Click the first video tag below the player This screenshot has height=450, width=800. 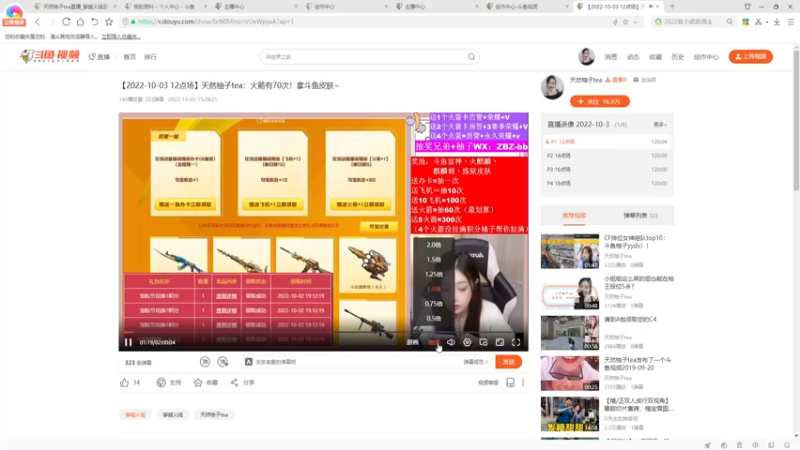(135, 415)
